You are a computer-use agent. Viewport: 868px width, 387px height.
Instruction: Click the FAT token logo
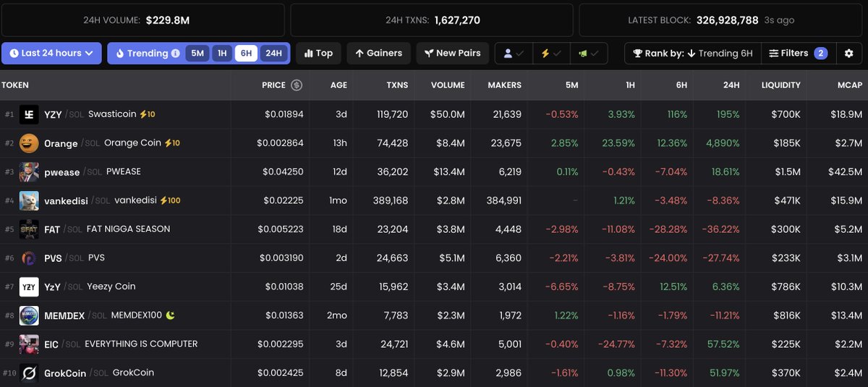click(x=29, y=229)
